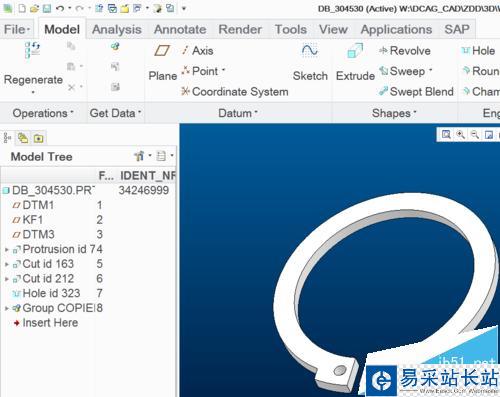500x397 pixels.
Task: Open the Applications tab
Action: 396,29
